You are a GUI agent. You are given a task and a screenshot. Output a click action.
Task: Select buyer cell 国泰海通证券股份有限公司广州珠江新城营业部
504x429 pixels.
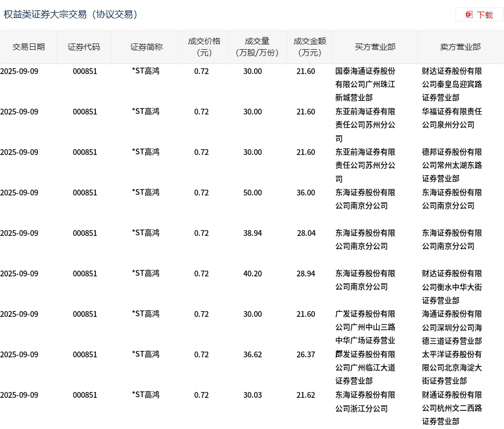[x=365, y=84]
